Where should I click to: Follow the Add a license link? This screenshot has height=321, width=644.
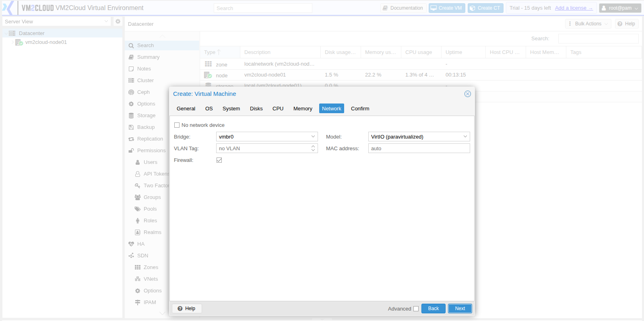(574, 8)
